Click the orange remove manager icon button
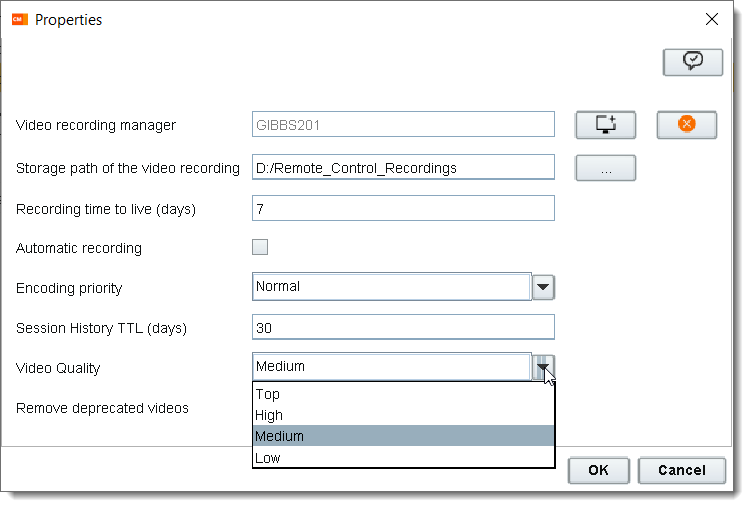Viewport: 749px width, 507px height. click(686, 124)
